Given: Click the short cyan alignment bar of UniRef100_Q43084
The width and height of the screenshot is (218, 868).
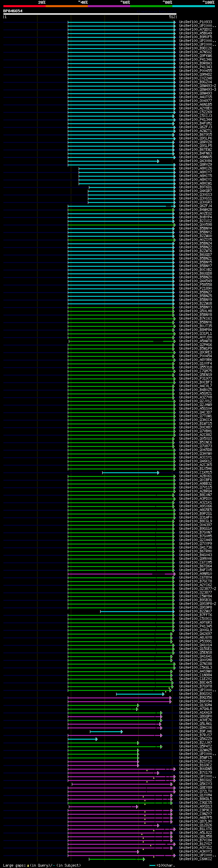Looking at the screenshot, I should tap(113, 161).
